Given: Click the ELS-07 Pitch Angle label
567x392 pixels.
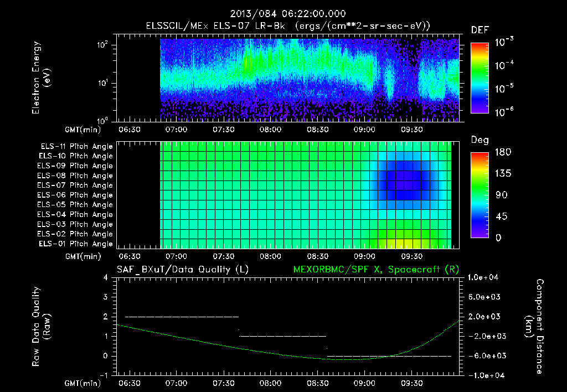Looking at the screenshot, I should pos(75,185).
